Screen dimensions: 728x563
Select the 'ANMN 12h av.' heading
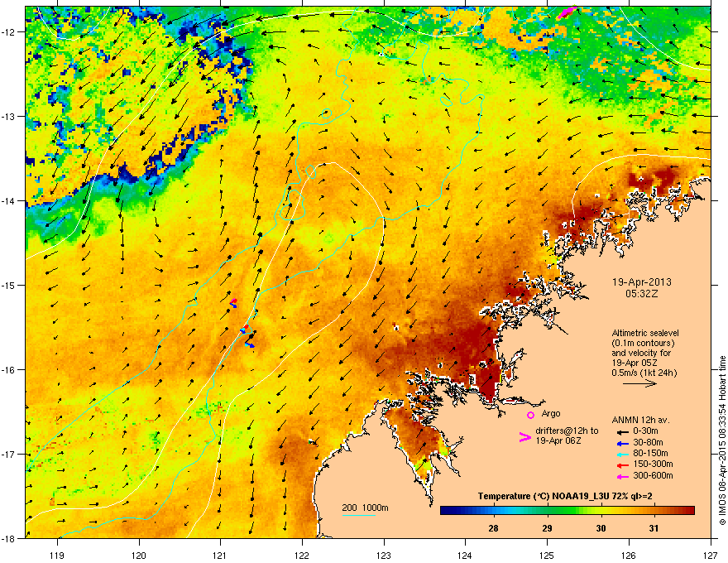click(640, 420)
